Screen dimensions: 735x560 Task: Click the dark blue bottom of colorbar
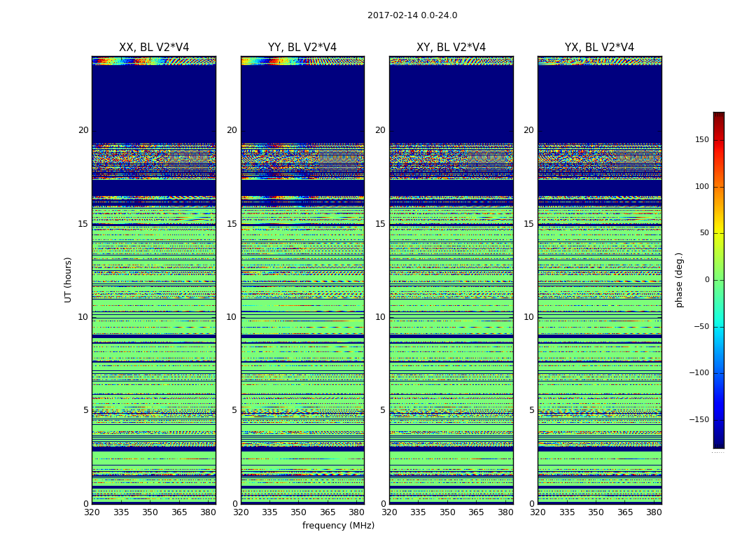click(x=718, y=444)
